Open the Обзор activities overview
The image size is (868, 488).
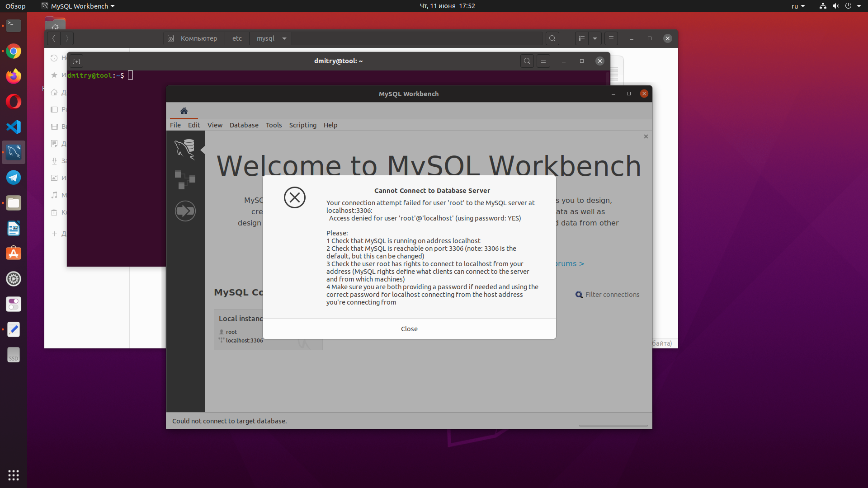15,6
